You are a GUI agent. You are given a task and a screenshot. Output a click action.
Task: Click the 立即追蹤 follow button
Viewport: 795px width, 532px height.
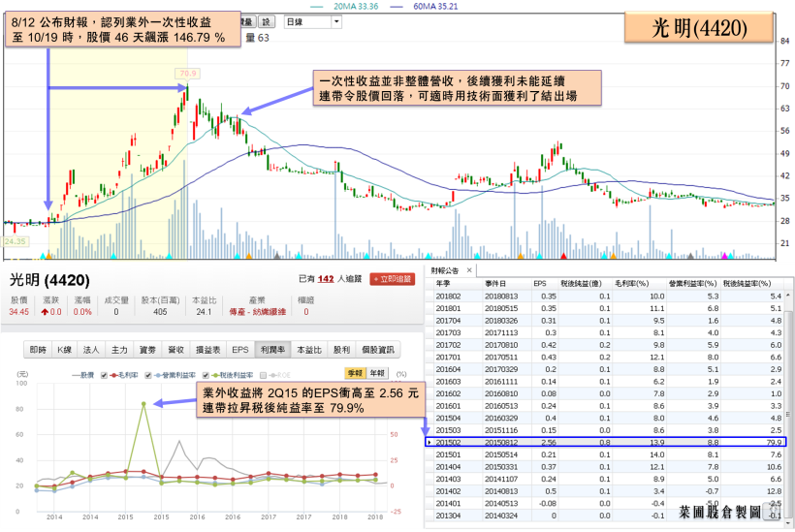(x=393, y=279)
